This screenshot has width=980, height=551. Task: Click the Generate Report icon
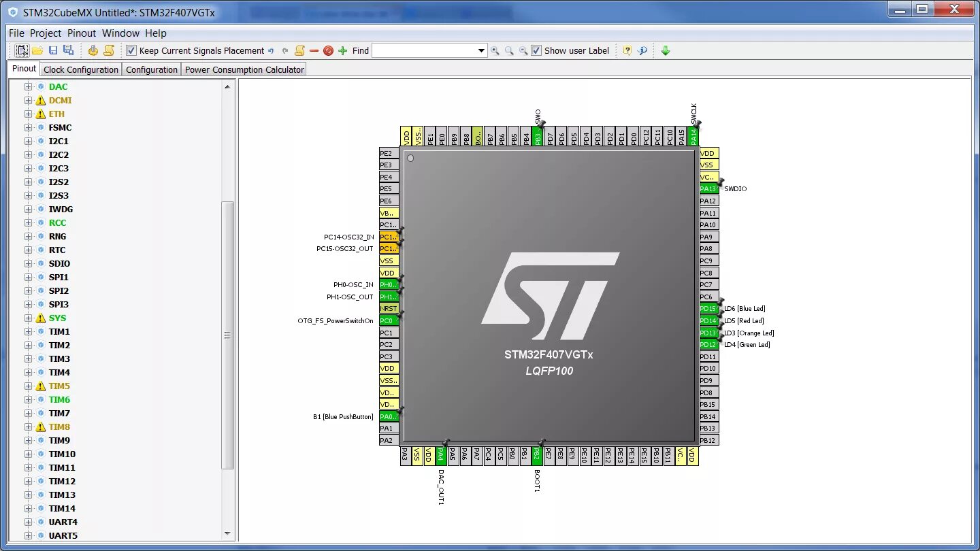pyautogui.click(x=109, y=50)
